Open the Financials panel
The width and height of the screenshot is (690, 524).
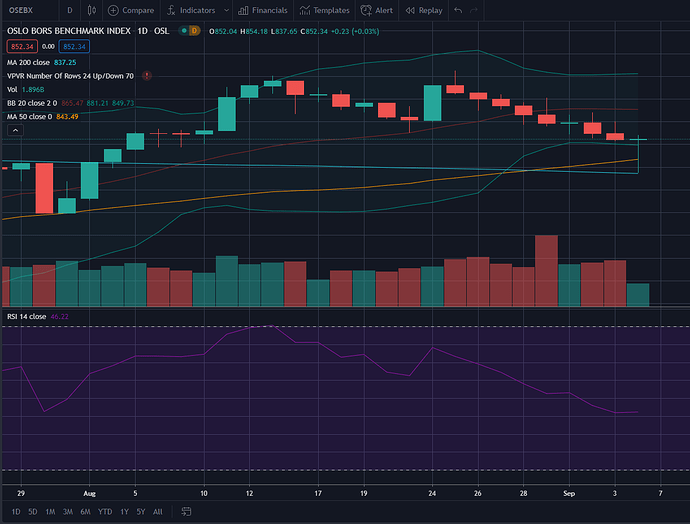point(264,10)
